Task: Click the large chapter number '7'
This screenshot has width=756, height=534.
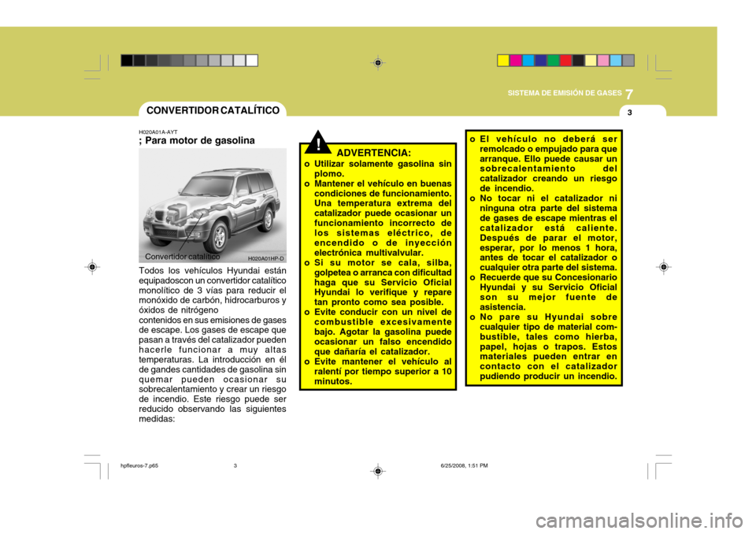Action: [x=629, y=94]
